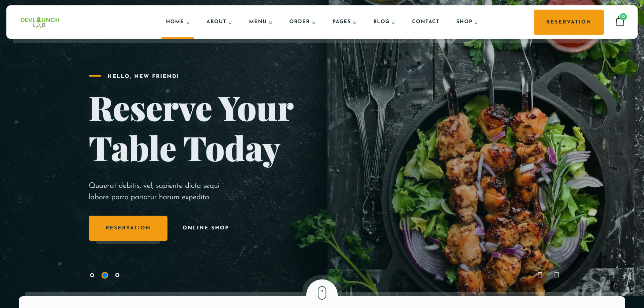Screen dimensions: 644x308
Task: Expand the About dropdown menu
Action: [219, 21]
